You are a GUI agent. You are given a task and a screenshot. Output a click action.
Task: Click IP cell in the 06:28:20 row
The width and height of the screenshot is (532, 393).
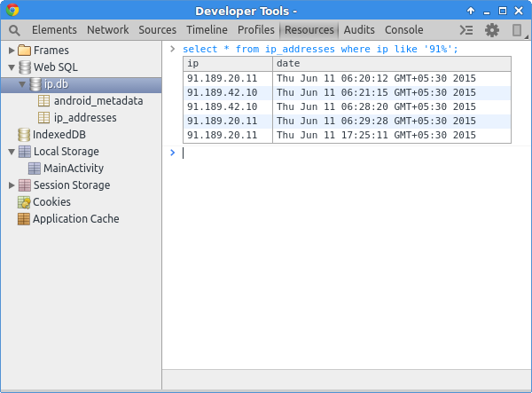[x=228, y=107]
